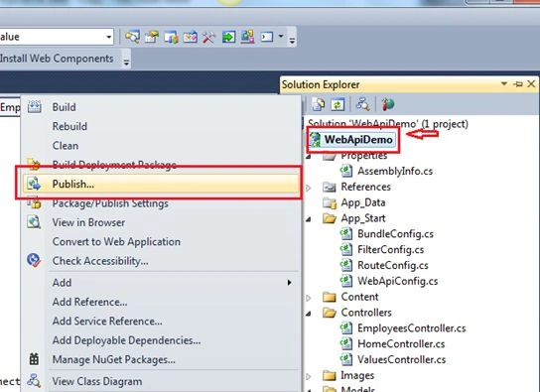The height and width of the screenshot is (392, 540).
Task: Collapse the Controllers folder arrow
Action: 309,314
